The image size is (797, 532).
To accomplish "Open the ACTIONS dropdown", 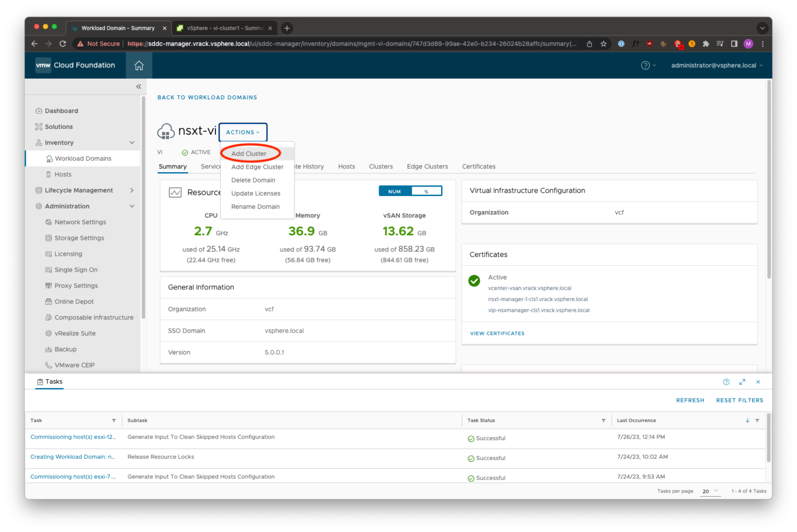I will point(243,132).
